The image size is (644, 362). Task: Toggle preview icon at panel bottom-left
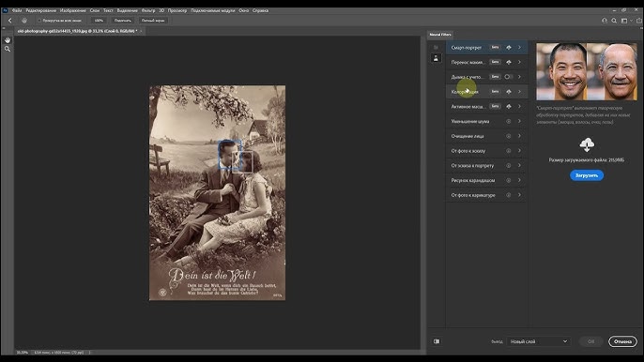pyautogui.click(x=437, y=341)
